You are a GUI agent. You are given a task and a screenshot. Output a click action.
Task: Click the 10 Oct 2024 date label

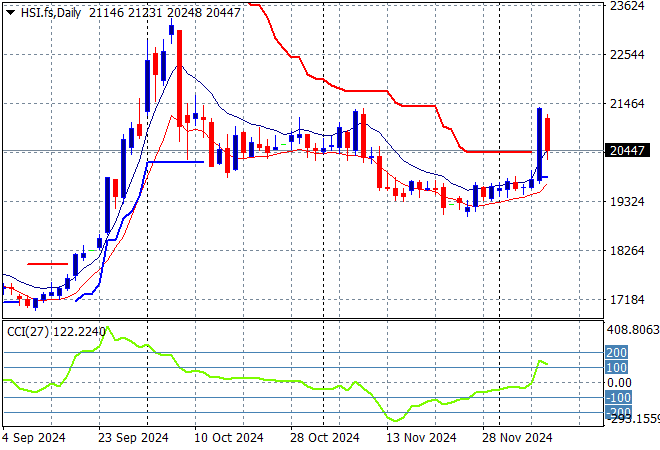tap(229, 437)
